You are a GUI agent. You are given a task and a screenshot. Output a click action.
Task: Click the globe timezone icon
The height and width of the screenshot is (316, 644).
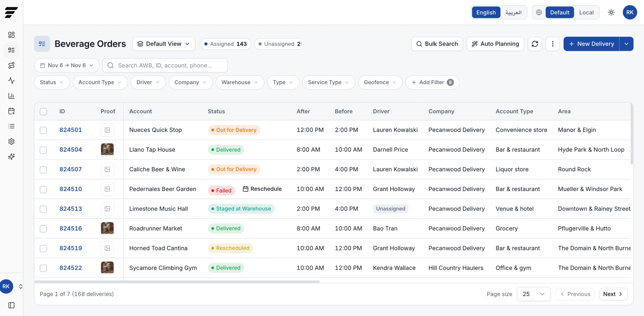click(539, 12)
